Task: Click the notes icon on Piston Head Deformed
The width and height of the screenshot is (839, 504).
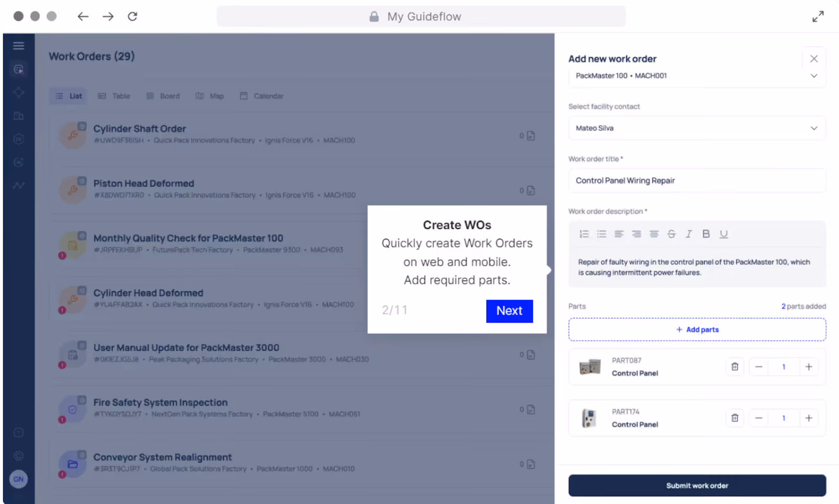Action: tap(531, 190)
